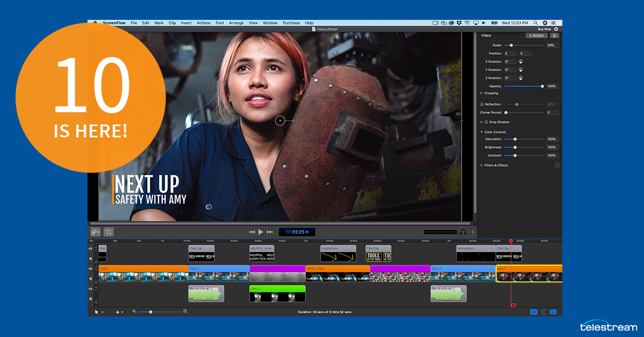Expand the Filters & Effects section
The width and height of the screenshot is (644, 337).
pyautogui.click(x=482, y=165)
